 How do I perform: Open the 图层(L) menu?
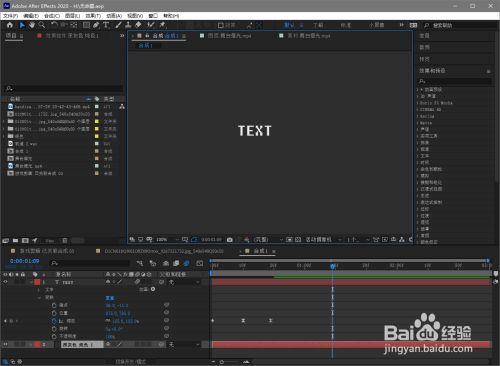pyautogui.click(x=72, y=16)
